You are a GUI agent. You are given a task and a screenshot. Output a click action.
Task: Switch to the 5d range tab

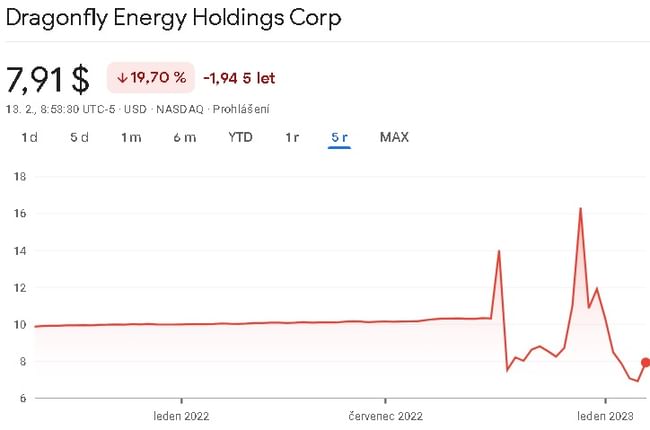coord(80,137)
